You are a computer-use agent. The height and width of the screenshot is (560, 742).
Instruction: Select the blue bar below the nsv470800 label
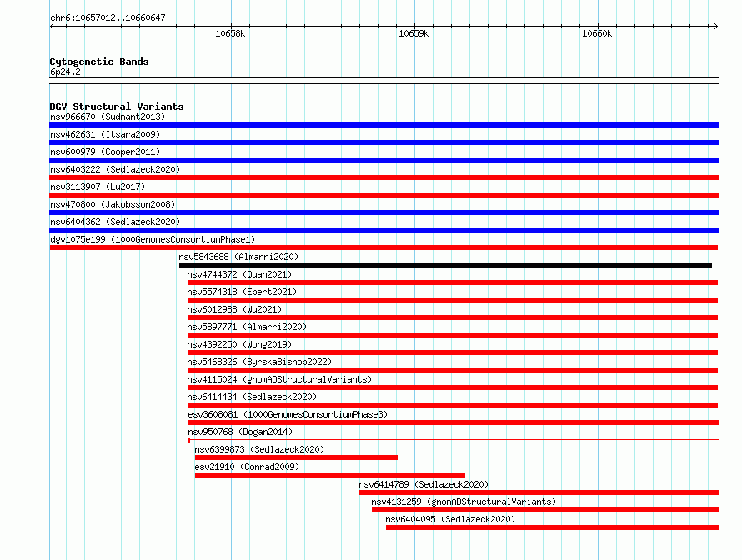pyautogui.click(x=384, y=212)
